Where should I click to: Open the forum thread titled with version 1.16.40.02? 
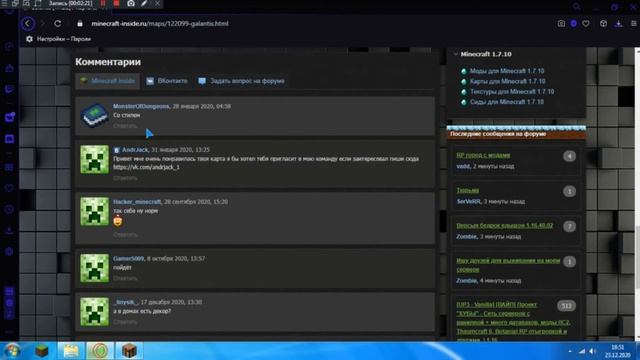pyautogui.click(x=504, y=225)
